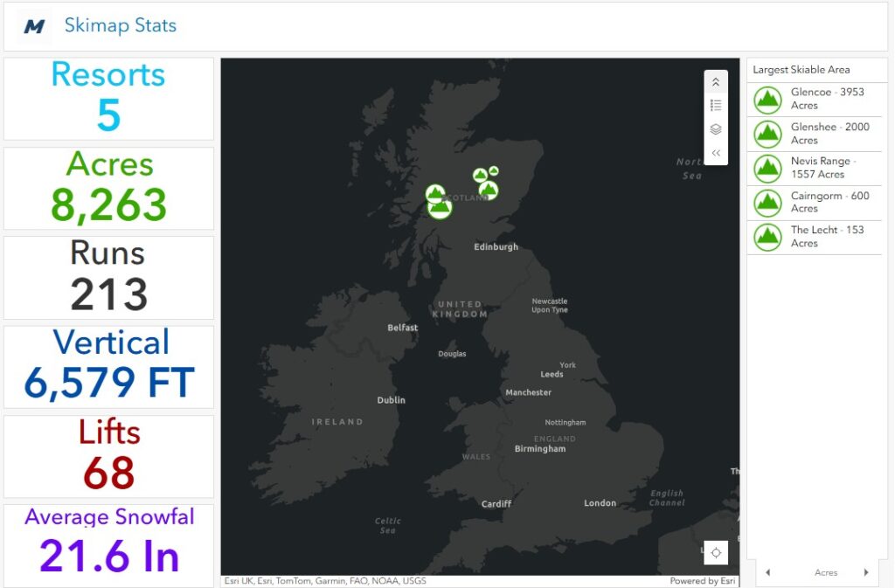Go to next list tab with right arrow
895x588 pixels.
tap(866, 573)
